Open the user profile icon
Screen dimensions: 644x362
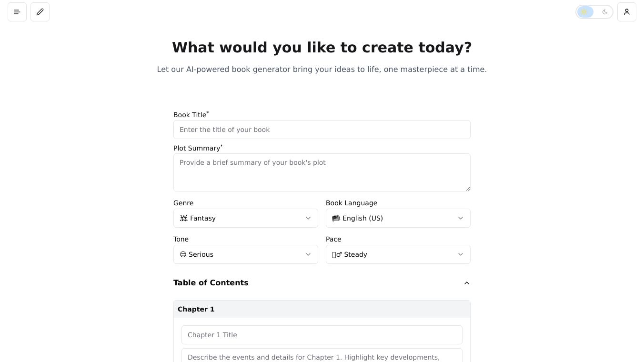pos(627,12)
